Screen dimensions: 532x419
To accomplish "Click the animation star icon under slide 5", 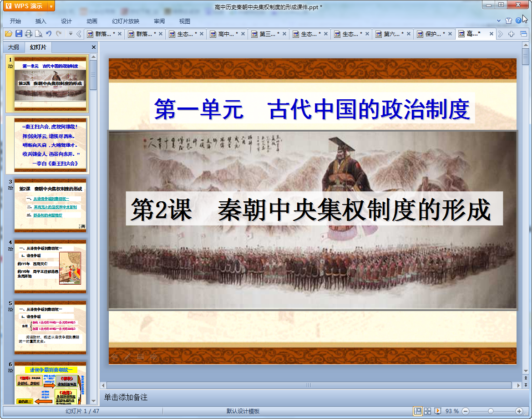I will [x=10, y=310].
